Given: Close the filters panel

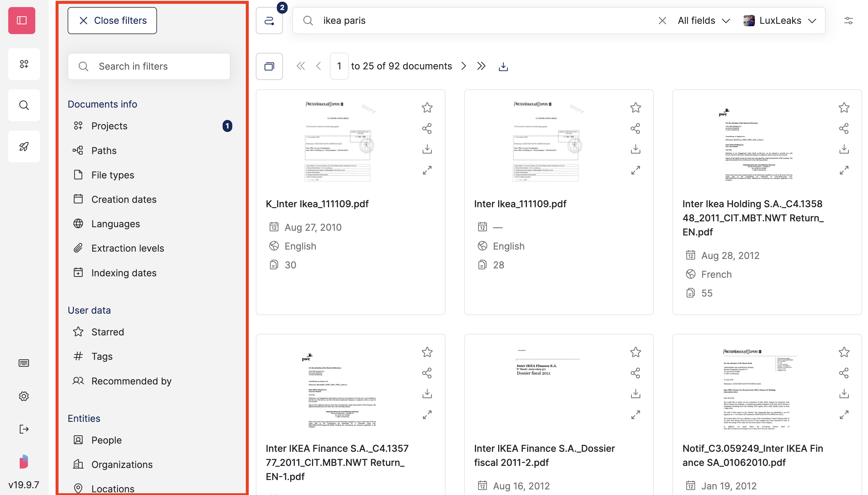Looking at the screenshot, I should tap(112, 20).
